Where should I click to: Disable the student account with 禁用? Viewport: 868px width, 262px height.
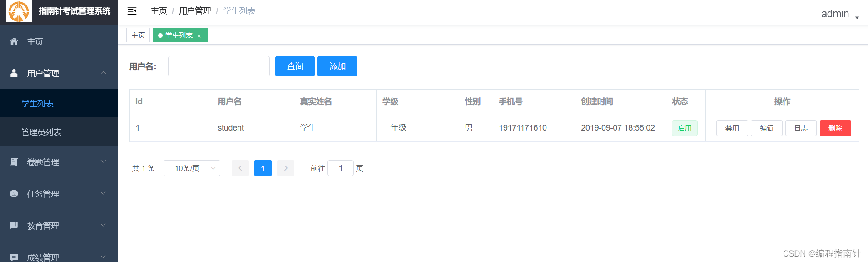[x=732, y=128]
